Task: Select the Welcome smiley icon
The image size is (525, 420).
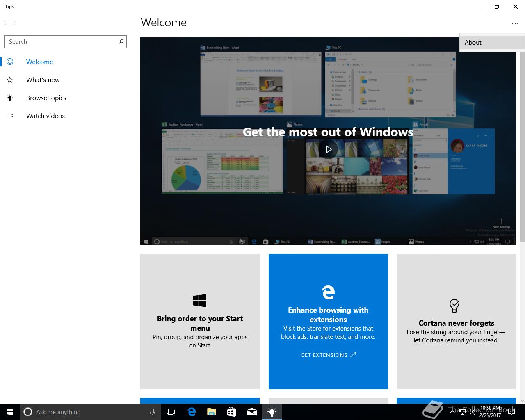Action: [10, 62]
